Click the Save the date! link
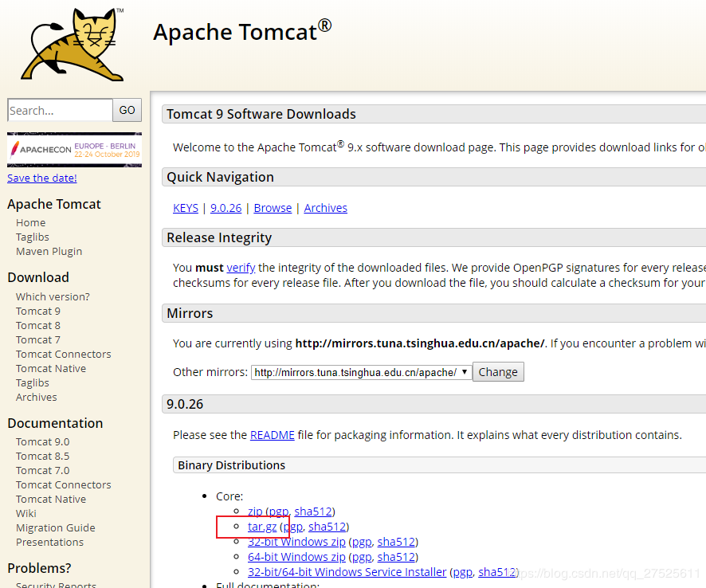 click(x=42, y=178)
